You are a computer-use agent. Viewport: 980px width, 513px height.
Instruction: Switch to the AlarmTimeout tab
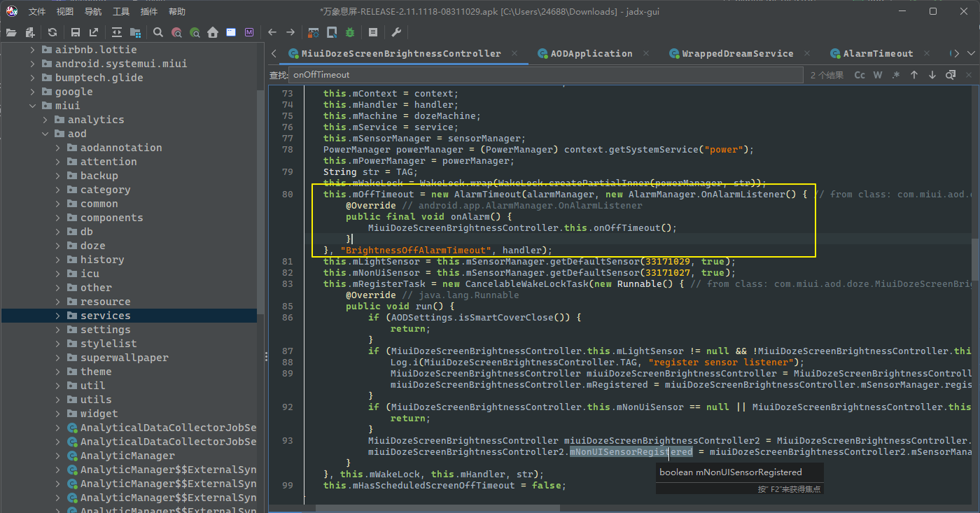coord(872,53)
